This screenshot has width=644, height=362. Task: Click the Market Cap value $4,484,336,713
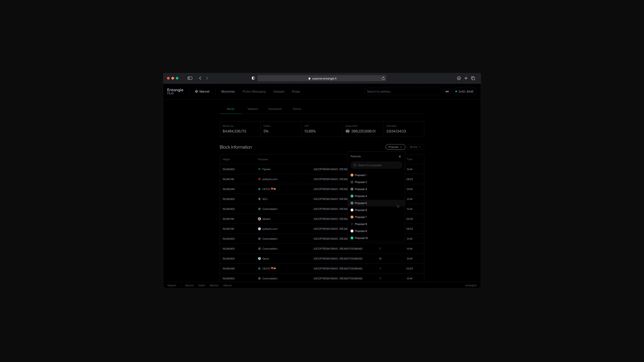click(234, 131)
